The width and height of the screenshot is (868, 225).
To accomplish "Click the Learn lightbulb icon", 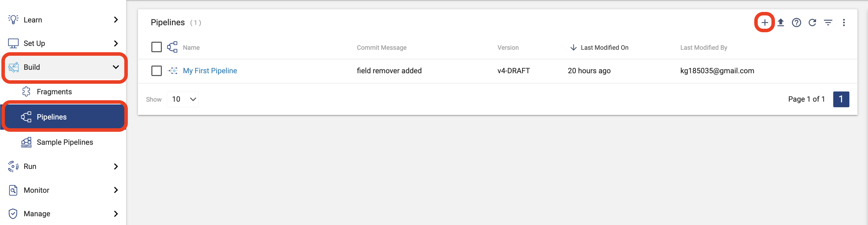I will click(x=13, y=19).
